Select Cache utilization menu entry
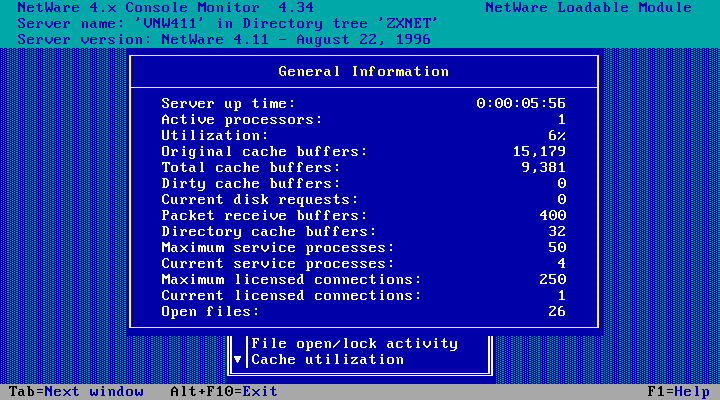 click(327, 360)
